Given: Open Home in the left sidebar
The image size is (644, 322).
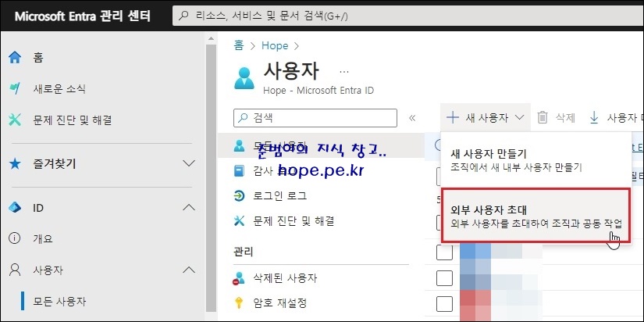Looking at the screenshot, I should 37,58.
